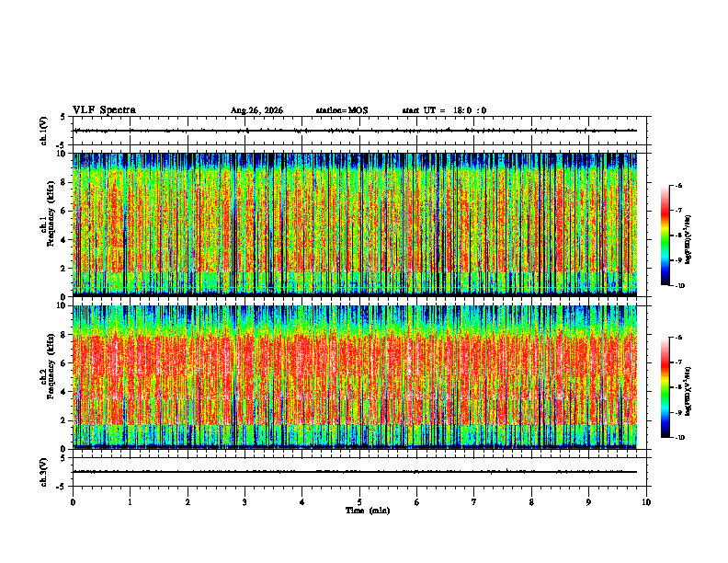Click the "start UT = 18:0 :0" header text
Screen dimensions: 728x563
444,110
